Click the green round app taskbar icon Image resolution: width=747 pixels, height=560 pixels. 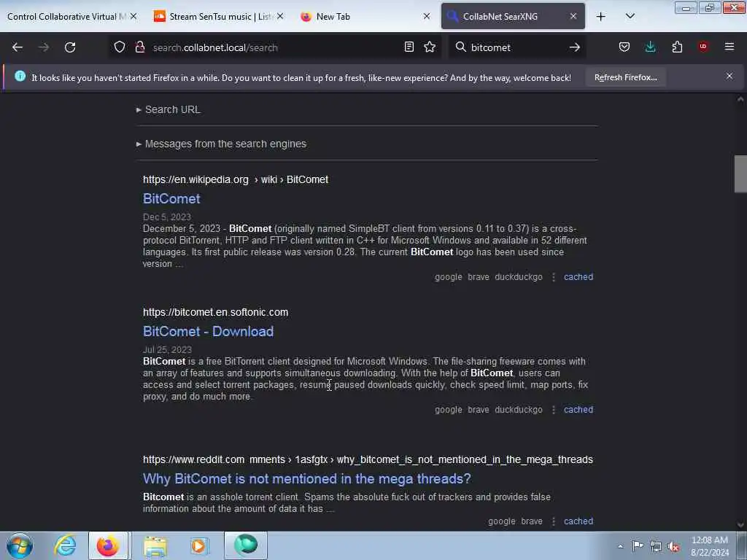246,545
